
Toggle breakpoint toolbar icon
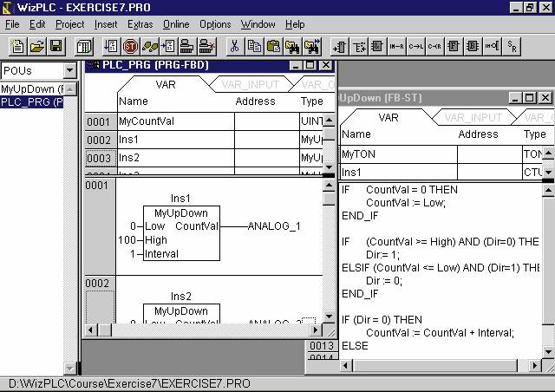pyautogui.click(x=168, y=46)
